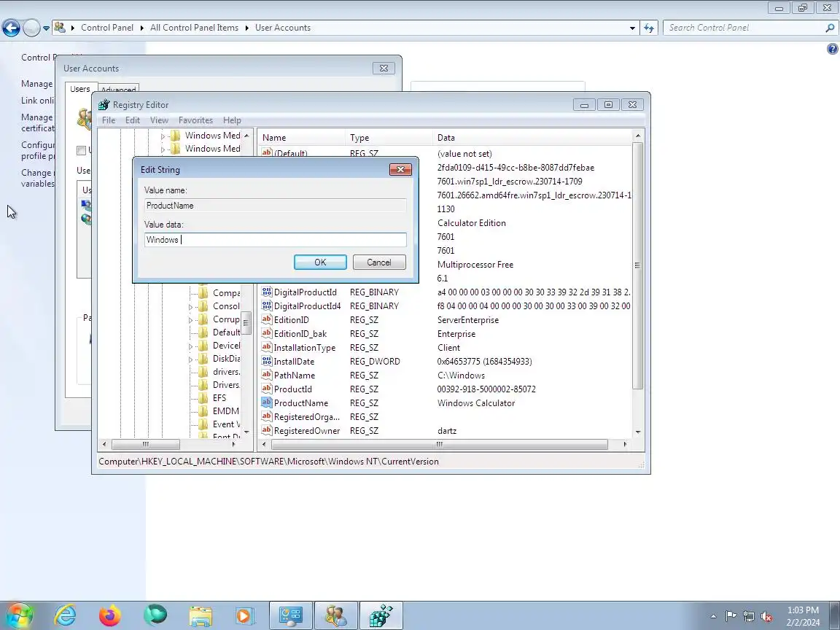Screen dimensions: 840x630
Task: Select the DigitalProductId4 binary value icon
Action: coord(267,306)
